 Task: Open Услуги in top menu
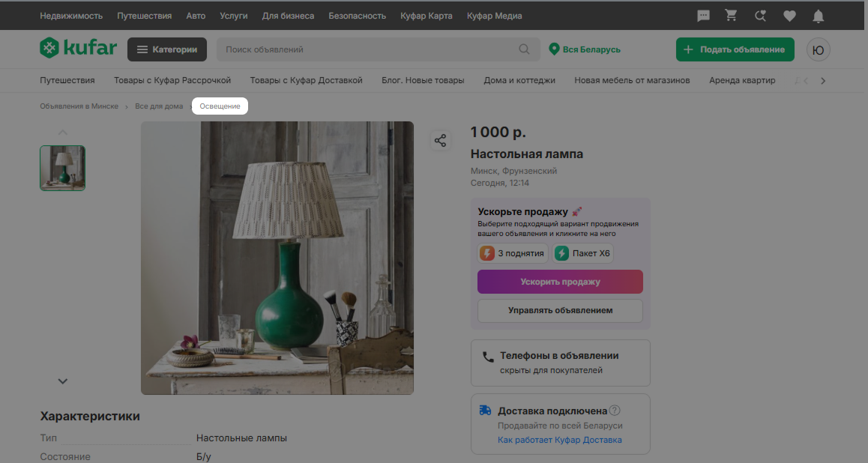234,16
